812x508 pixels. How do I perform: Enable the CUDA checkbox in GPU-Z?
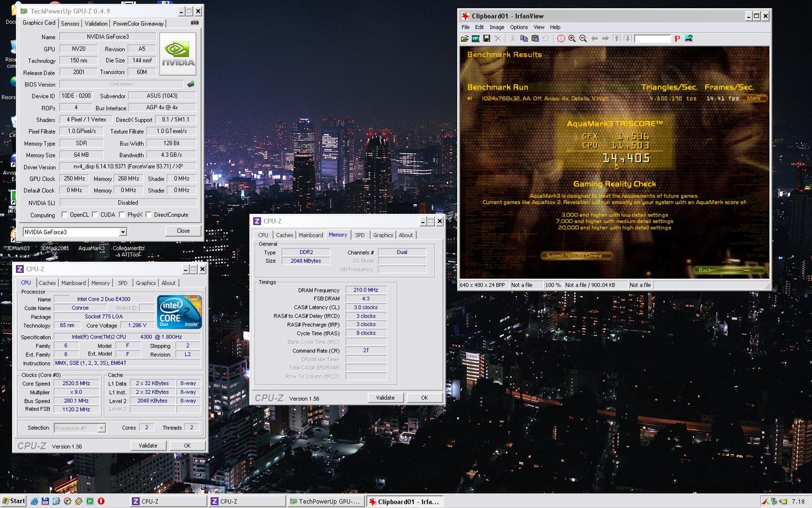pos(95,215)
